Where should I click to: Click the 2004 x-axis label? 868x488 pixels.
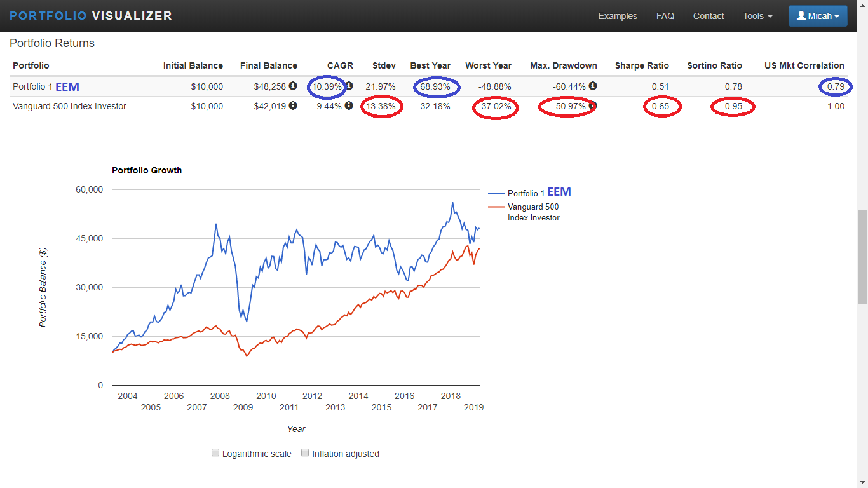point(128,396)
